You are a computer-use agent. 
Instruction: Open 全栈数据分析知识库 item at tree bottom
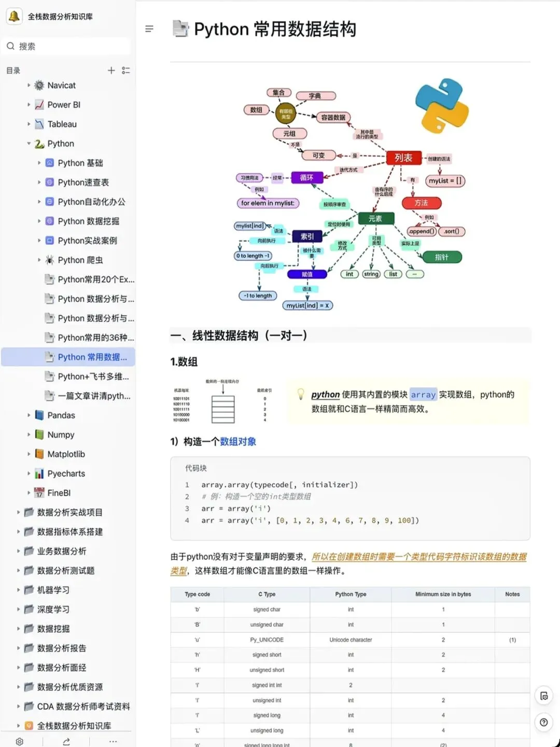[x=74, y=726]
